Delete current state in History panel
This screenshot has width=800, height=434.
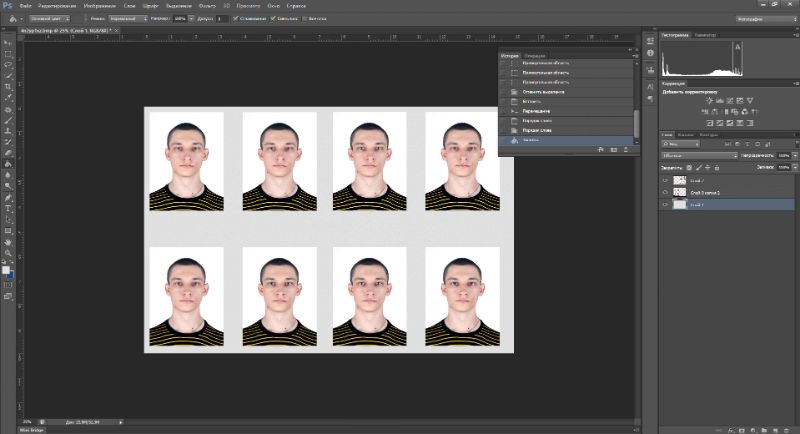626,149
